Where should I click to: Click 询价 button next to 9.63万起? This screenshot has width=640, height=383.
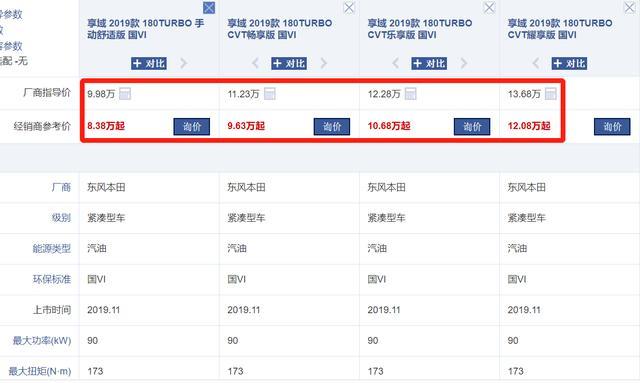(332, 127)
